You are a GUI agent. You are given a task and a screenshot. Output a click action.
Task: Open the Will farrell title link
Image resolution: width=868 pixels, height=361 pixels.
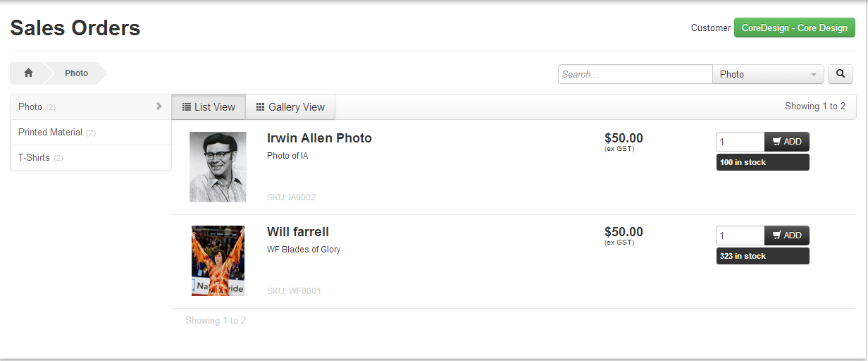[297, 232]
